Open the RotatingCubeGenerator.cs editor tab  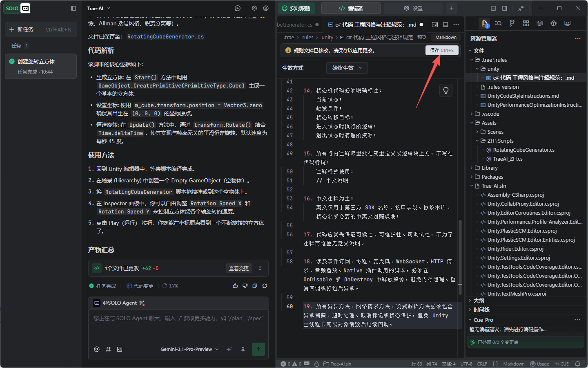298,25
